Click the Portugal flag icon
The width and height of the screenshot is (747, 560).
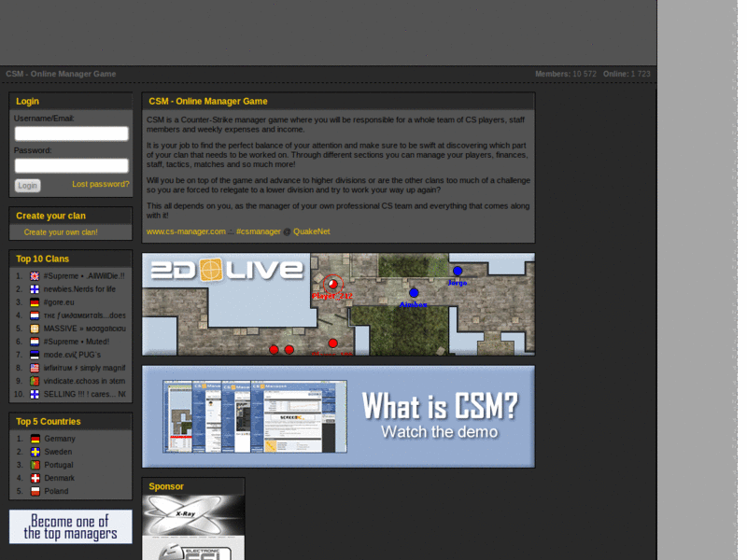(35, 465)
